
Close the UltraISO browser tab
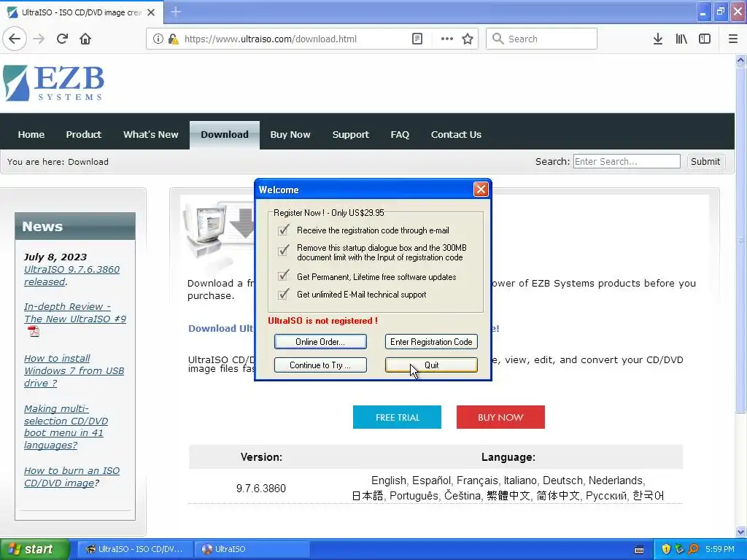151,12
